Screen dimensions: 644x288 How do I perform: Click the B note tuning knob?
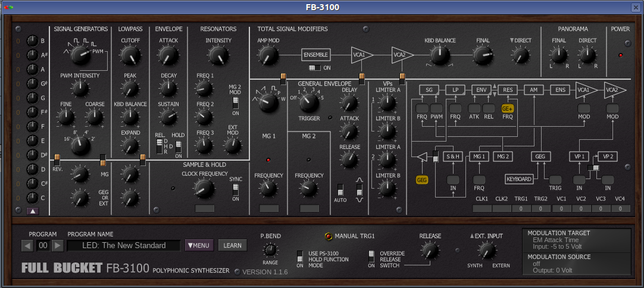[33, 41]
